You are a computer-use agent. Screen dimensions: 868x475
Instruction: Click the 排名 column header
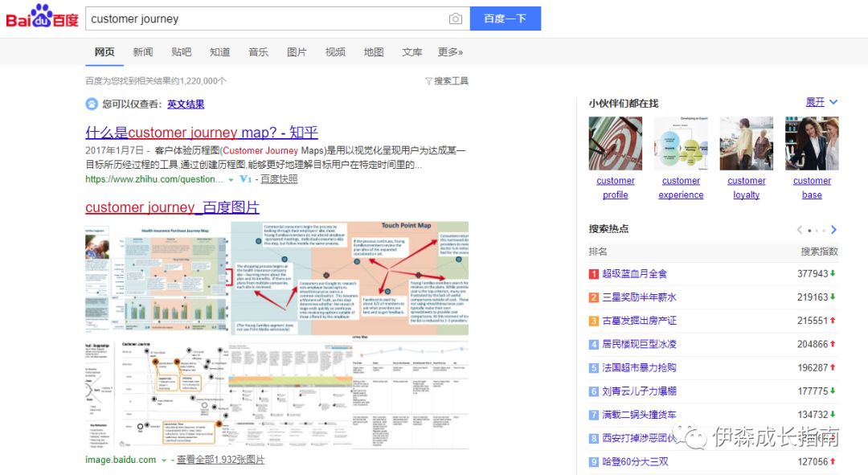[598, 252]
